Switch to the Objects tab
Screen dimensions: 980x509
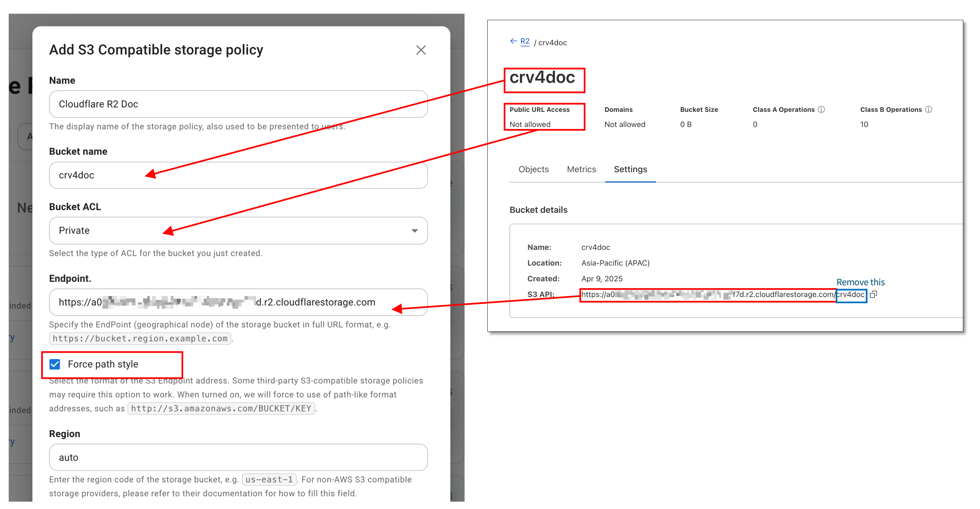(x=533, y=169)
